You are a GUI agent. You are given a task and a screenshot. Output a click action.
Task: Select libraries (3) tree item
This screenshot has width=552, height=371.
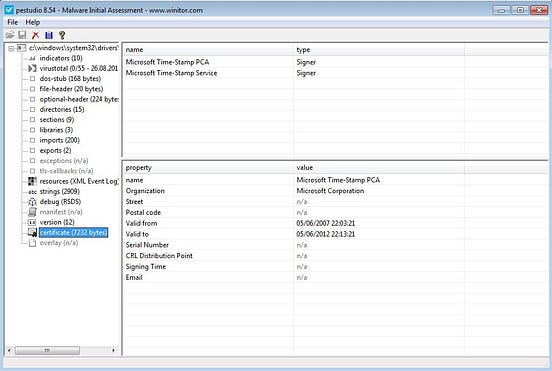56,130
